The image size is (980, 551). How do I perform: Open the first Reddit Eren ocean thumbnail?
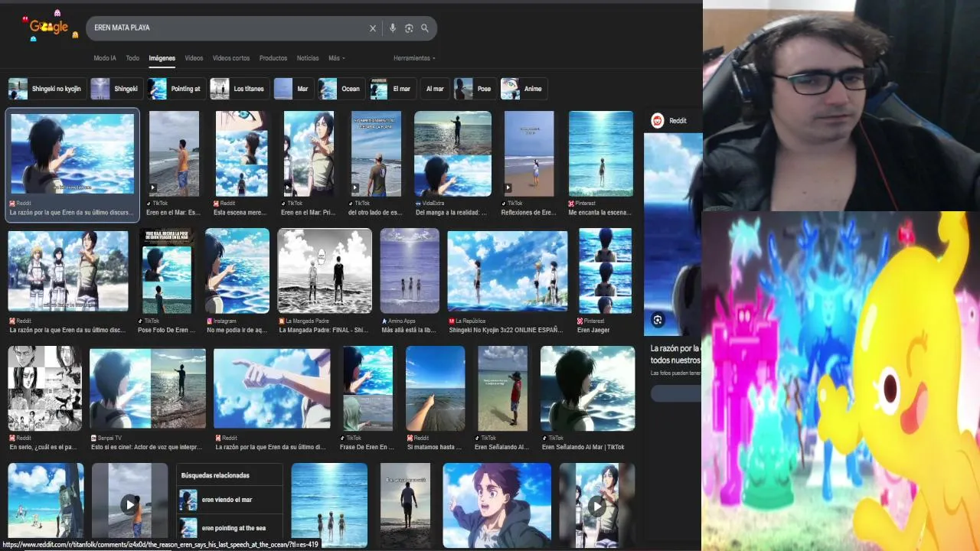[x=73, y=153]
